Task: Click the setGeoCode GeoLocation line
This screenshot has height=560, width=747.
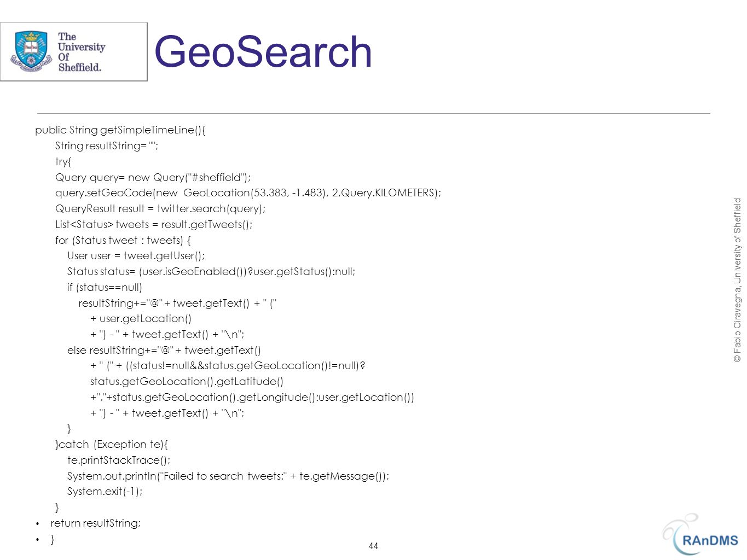Action: [x=248, y=193]
